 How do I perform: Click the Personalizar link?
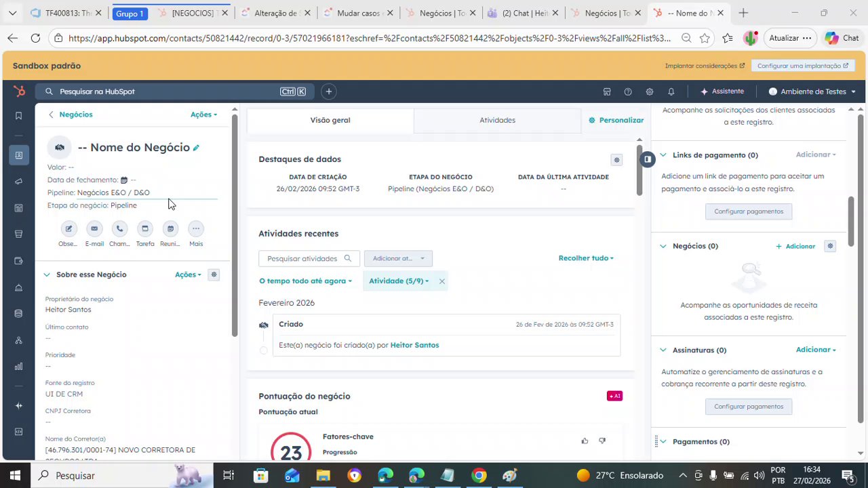pyautogui.click(x=616, y=120)
